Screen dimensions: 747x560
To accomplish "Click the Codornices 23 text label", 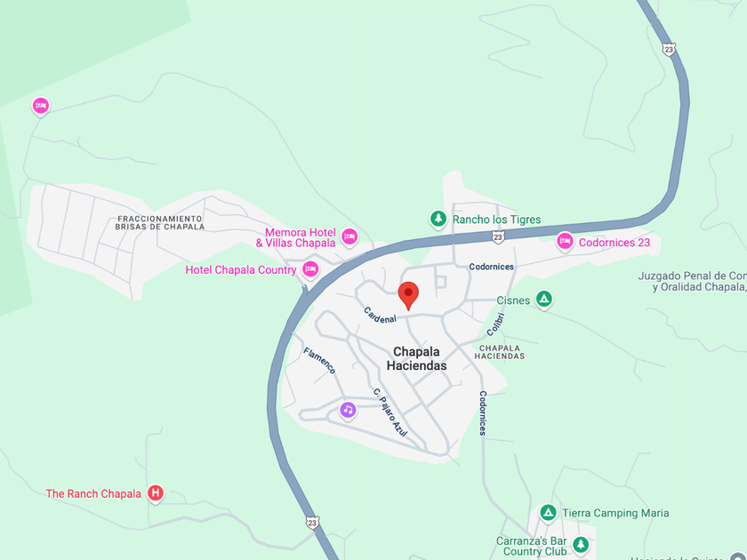I will (x=614, y=243).
